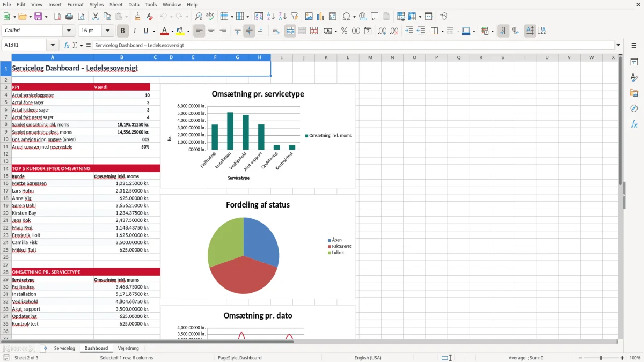Open the Special Character omega icon

(347, 17)
